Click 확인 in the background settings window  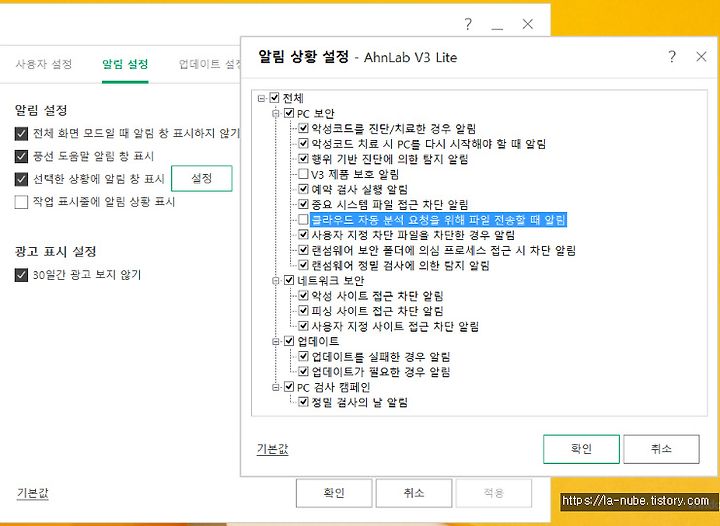click(334, 493)
